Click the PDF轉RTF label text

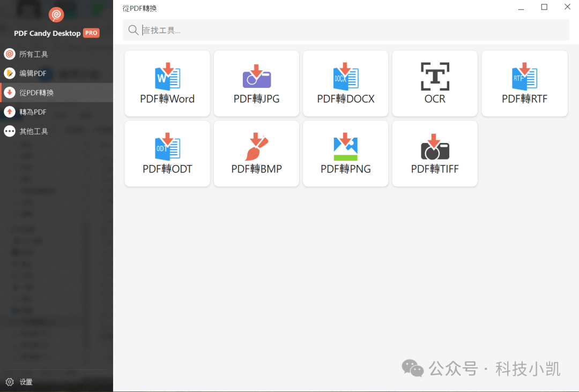pyautogui.click(x=524, y=99)
